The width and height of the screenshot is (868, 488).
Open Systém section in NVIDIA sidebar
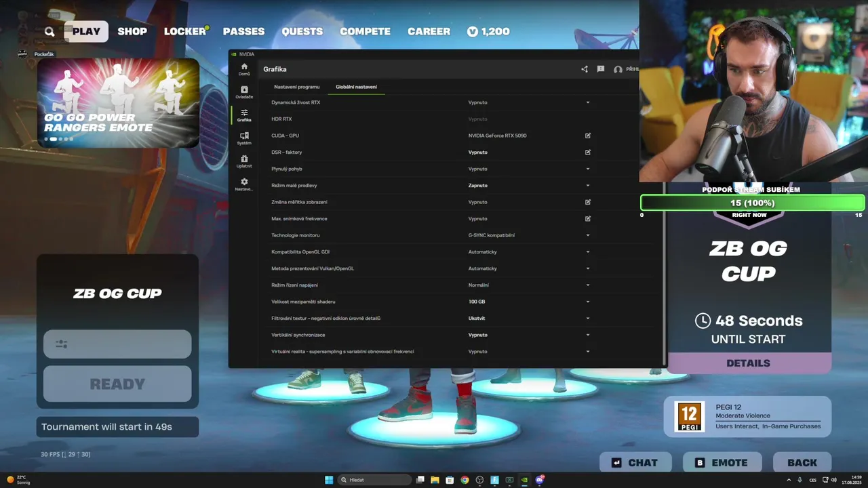(x=244, y=138)
